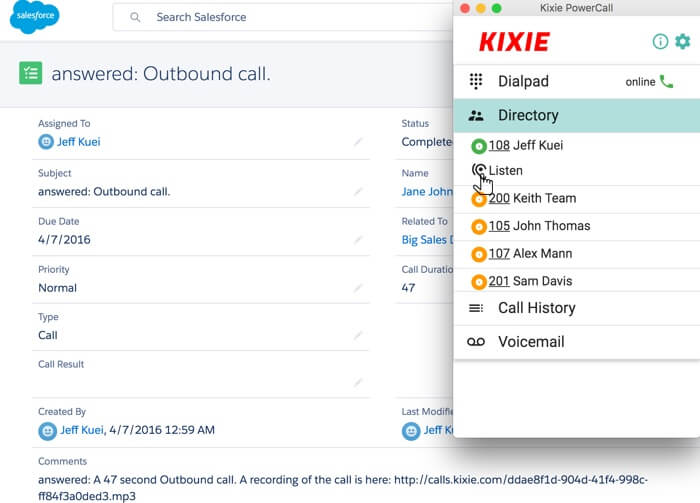
Task: Select the Directory section in Kixie
Action: pos(576,116)
